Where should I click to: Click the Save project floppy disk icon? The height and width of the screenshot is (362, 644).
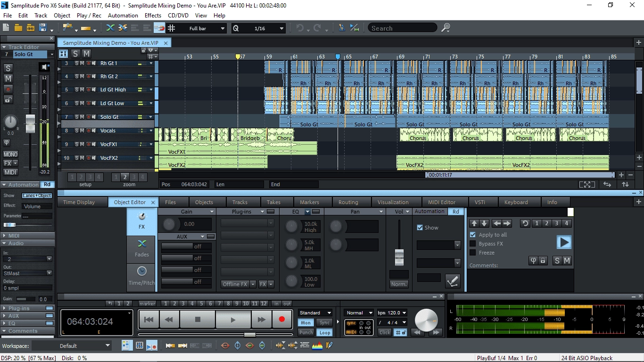tap(43, 28)
